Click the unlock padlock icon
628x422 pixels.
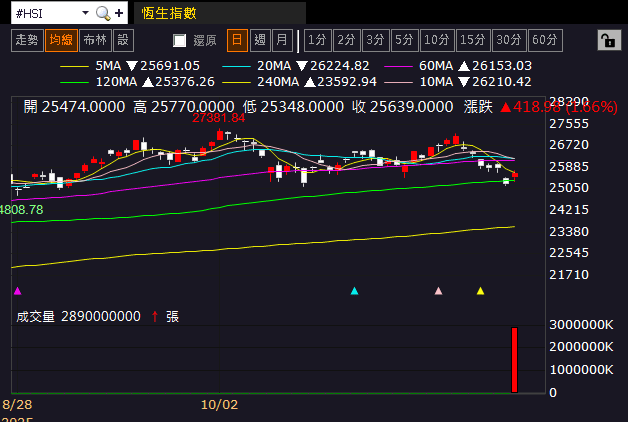coord(606,40)
